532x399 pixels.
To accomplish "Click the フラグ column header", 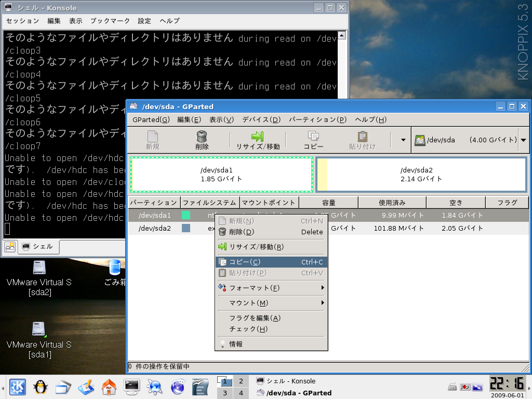I will click(x=507, y=203).
